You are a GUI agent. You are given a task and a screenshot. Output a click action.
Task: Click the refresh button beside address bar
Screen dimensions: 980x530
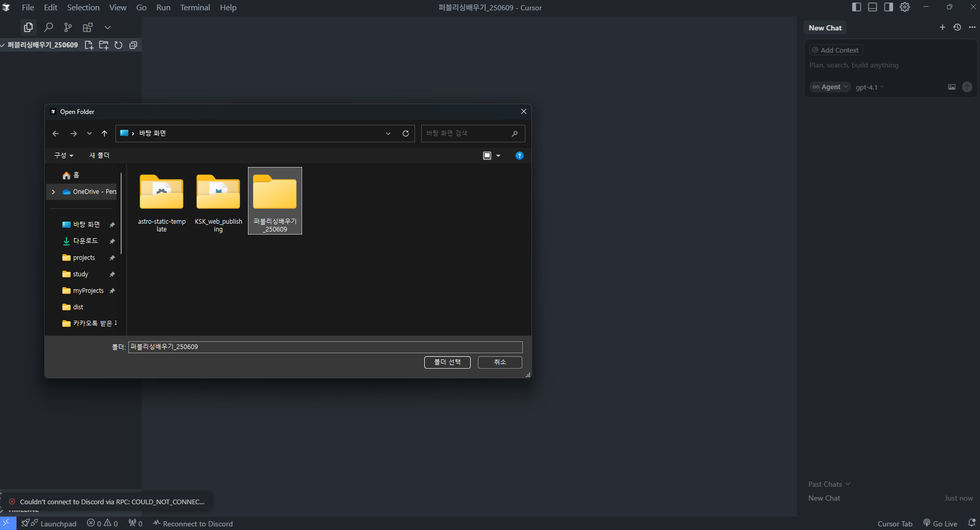point(406,134)
